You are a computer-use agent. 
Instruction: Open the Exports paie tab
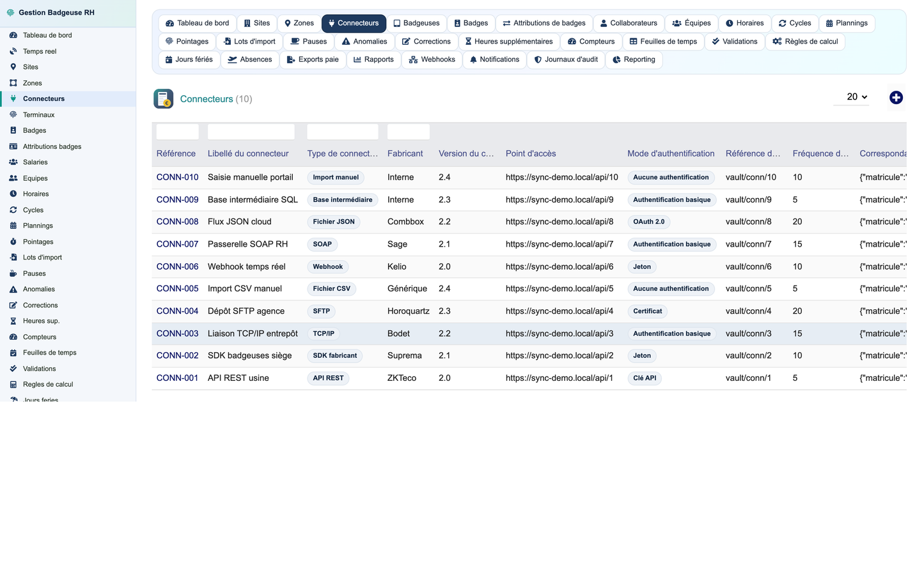click(x=313, y=59)
